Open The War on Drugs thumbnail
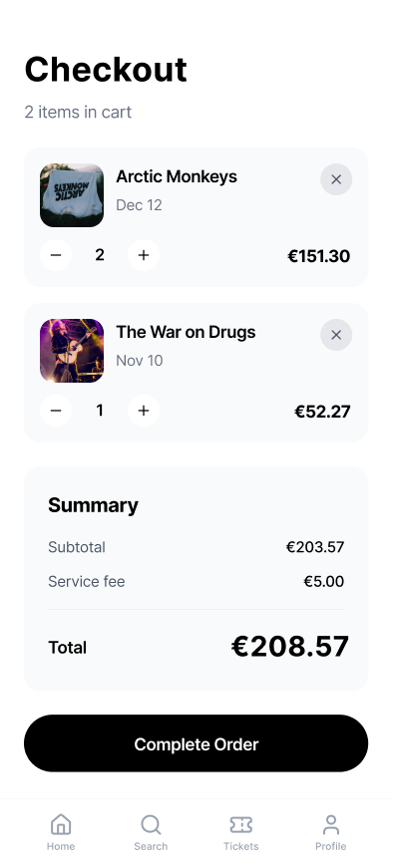 coord(72,351)
